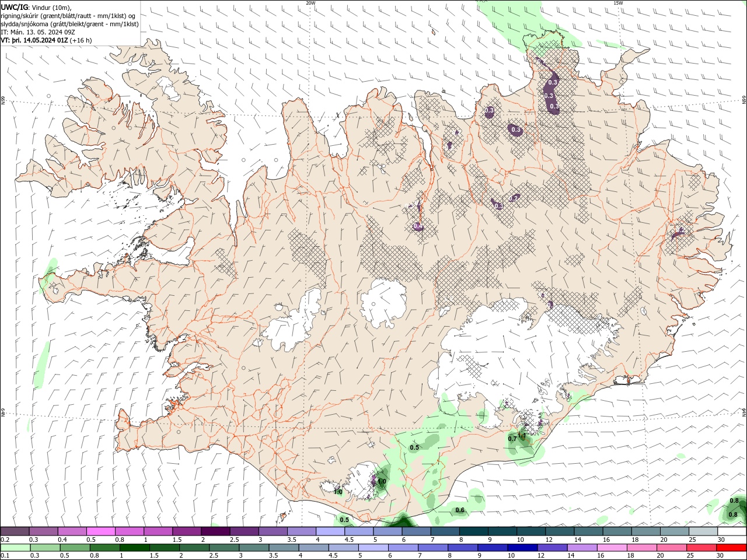Viewport: 747px width, 560px height.
Task: Click the upper legend swatch labeled 0.2
Action: (x=15, y=531)
